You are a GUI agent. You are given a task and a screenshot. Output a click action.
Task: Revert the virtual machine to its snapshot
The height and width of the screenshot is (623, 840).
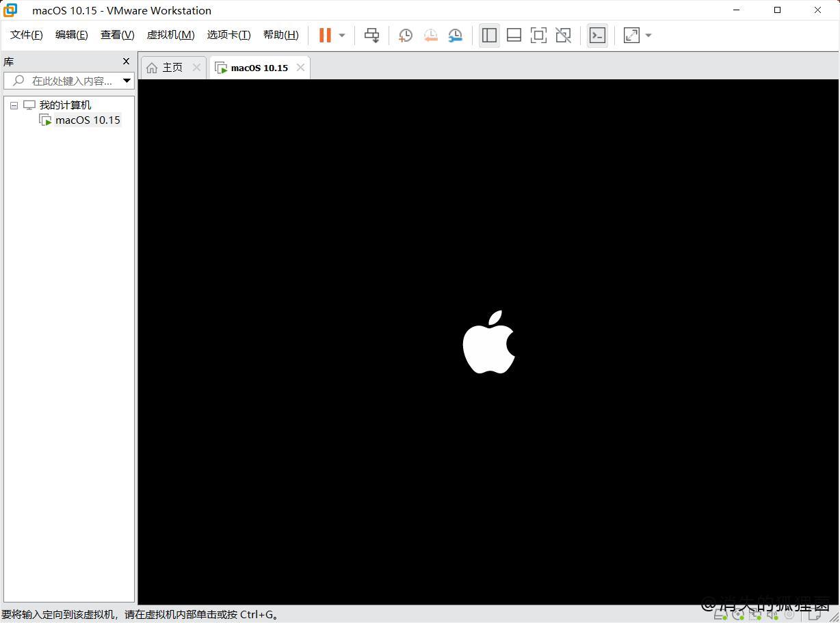click(x=430, y=36)
